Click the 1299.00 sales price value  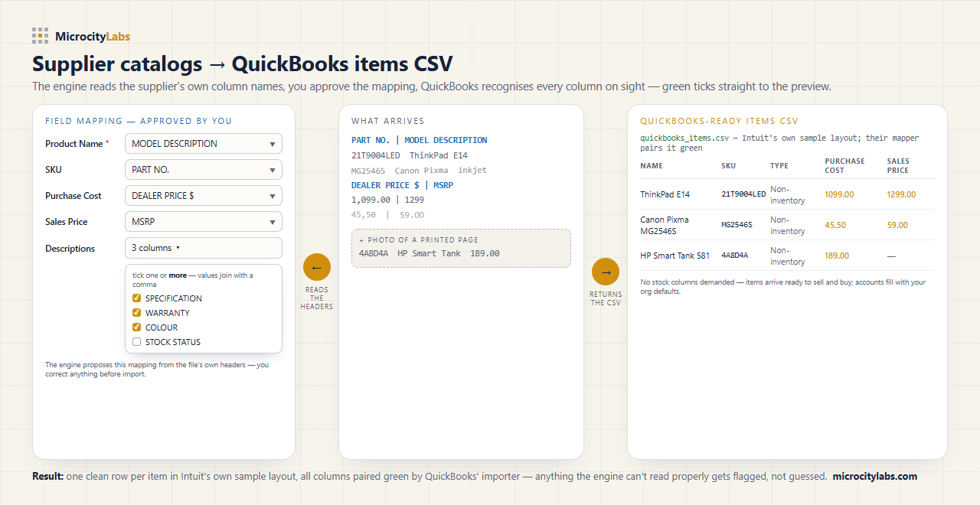pyautogui.click(x=901, y=194)
